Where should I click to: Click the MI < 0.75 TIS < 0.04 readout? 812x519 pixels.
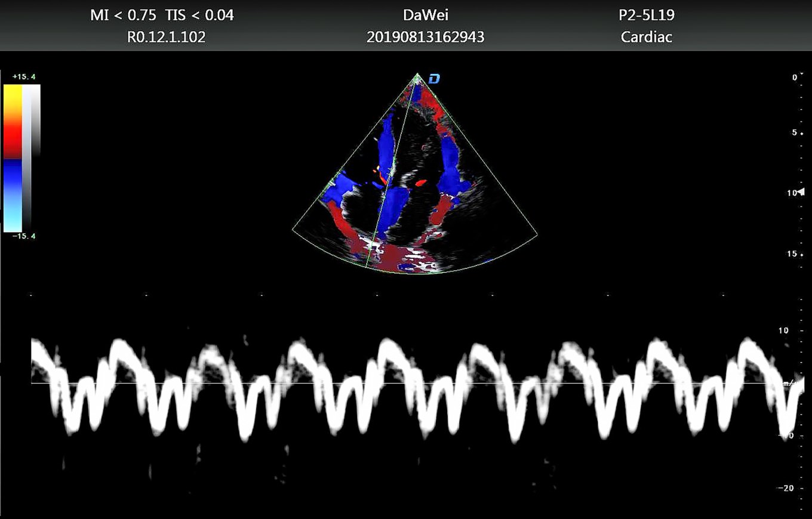(x=162, y=16)
